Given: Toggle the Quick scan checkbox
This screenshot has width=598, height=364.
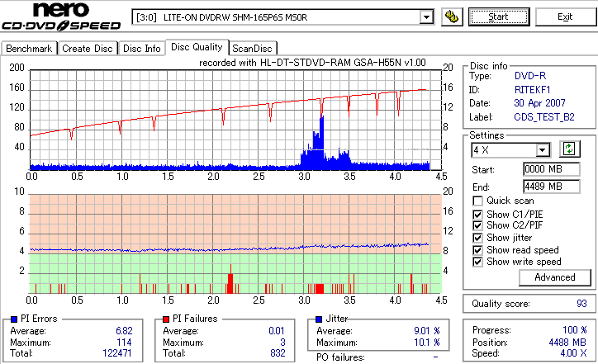Looking at the screenshot, I should tap(477, 201).
